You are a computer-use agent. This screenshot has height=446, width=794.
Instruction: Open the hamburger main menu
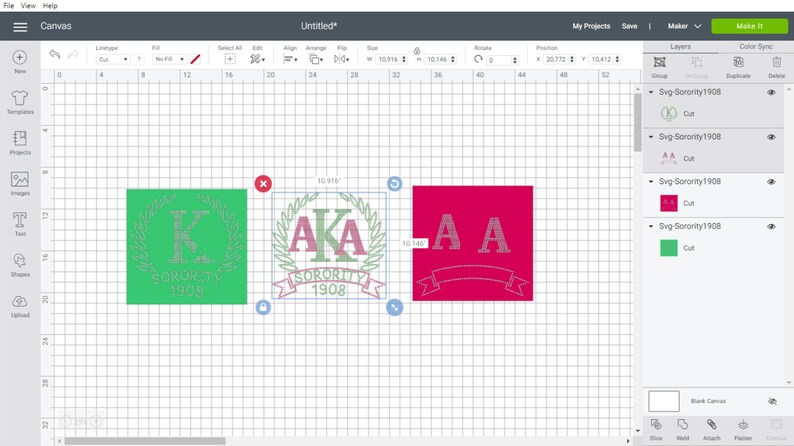pyautogui.click(x=20, y=27)
